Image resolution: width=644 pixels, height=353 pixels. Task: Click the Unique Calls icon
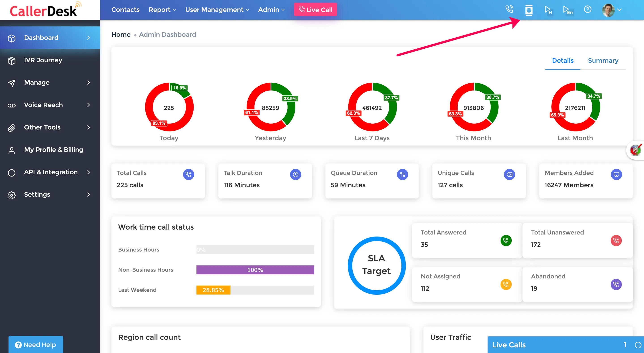coord(510,174)
